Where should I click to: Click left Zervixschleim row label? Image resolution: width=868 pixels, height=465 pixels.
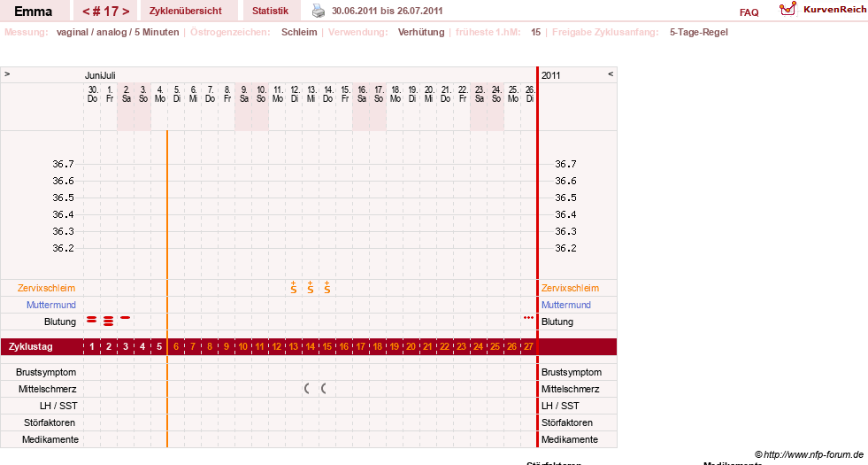click(x=47, y=288)
